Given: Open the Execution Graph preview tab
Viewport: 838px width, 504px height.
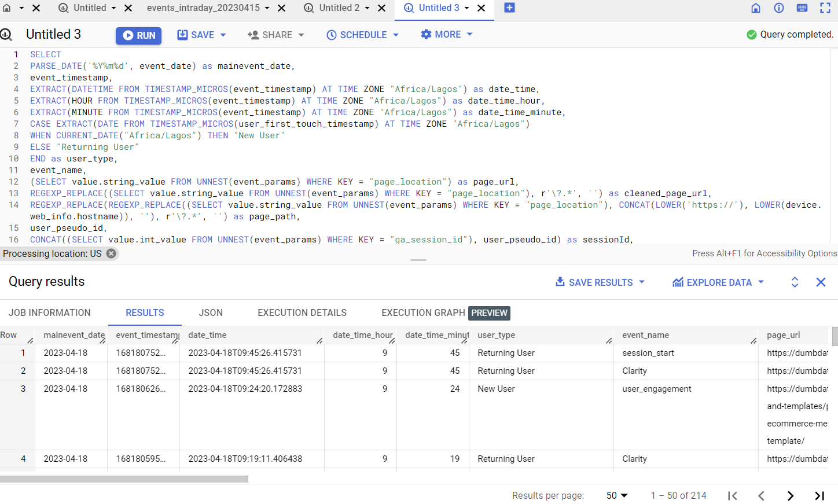Looking at the screenshot, I should (422, 312).
